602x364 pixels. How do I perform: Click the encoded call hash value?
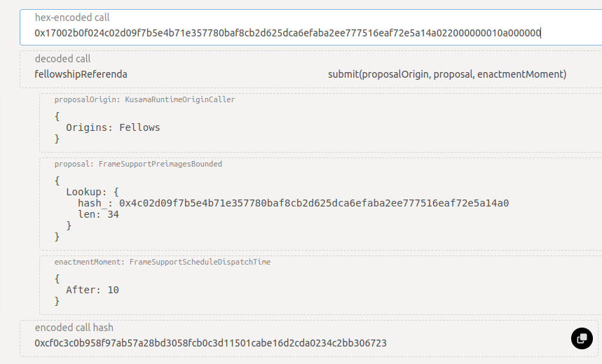[210, 343]
